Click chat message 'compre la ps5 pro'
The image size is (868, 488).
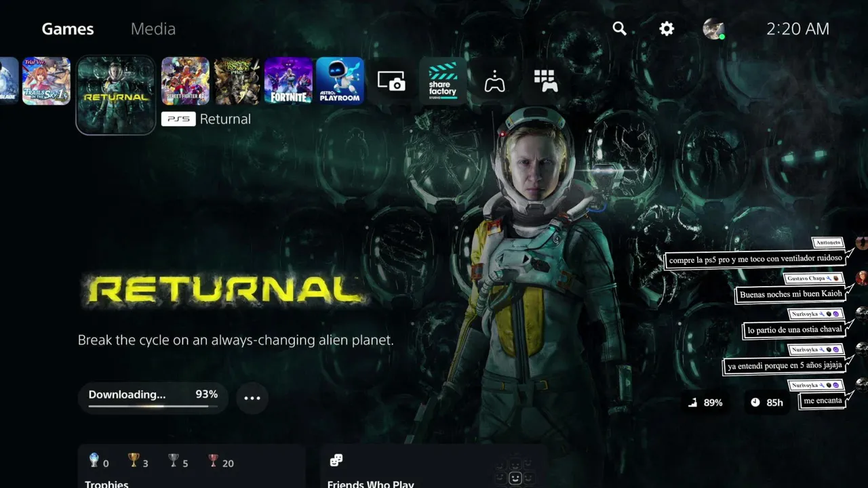pyautogui.click(x=755, y=259)
